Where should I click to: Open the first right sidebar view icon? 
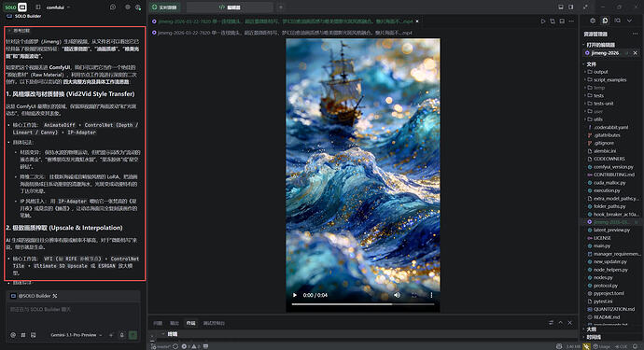click(593, 21)
